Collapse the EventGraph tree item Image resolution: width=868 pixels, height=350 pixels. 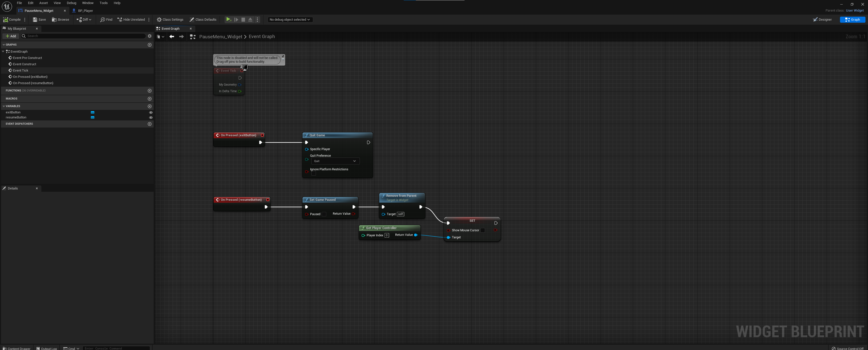click(x=3, y=51)
